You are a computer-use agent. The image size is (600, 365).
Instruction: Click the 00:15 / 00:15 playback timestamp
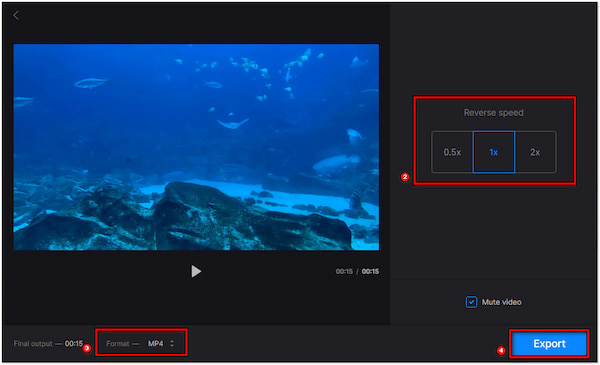[x=357, y=271]
